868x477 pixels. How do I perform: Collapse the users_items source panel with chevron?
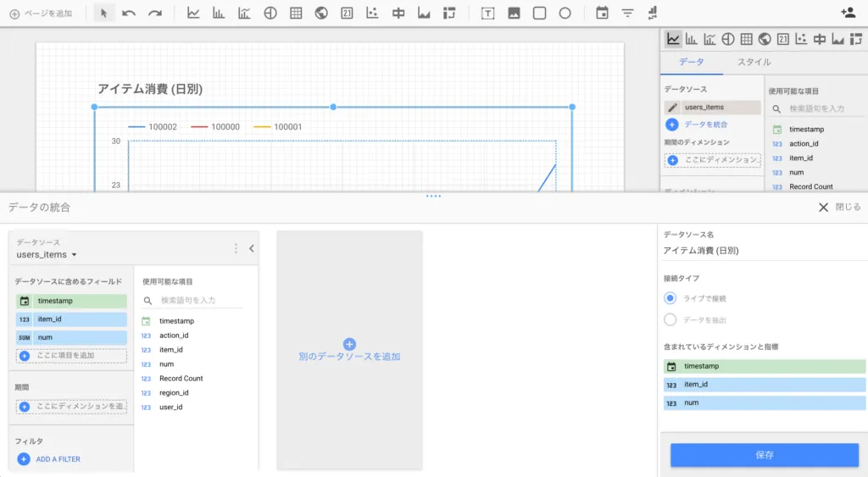coord(251,248)
